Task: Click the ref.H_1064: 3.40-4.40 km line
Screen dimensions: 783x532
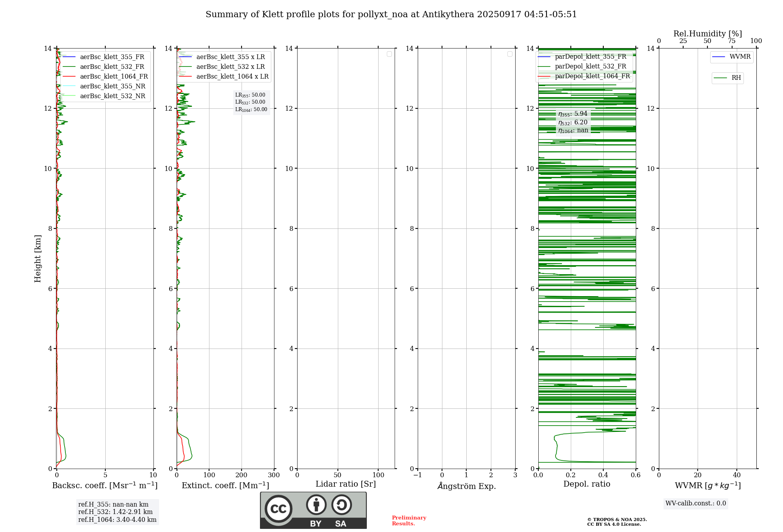Action: pos(117,520)
